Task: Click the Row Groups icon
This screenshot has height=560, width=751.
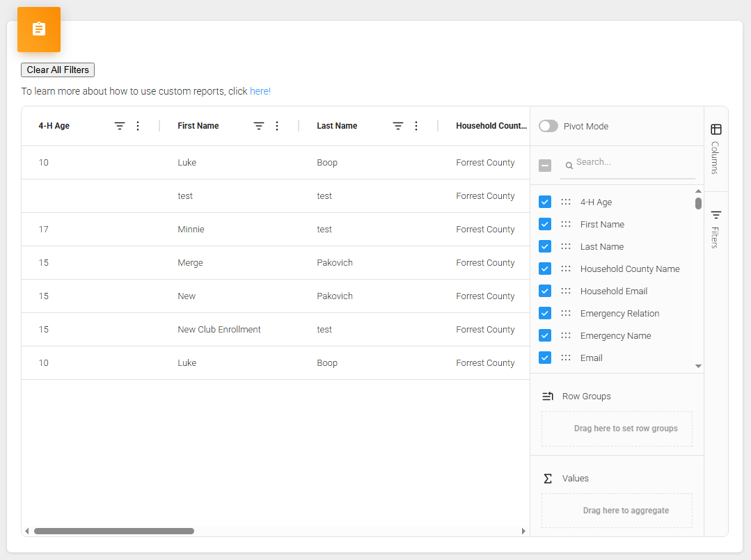Action: coord(548,397)
